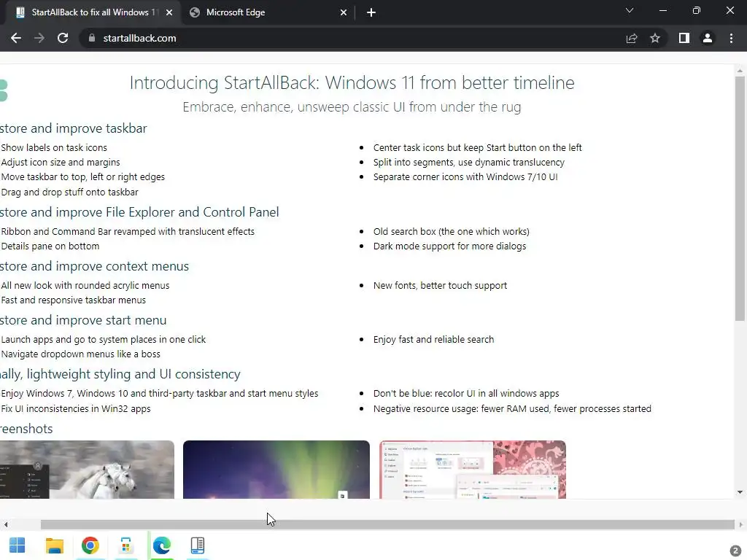Screen dimensions: 747x560
Task: Click the vertical scrollbar thumb
Action: pyautogui.click(x=740, y=198)
